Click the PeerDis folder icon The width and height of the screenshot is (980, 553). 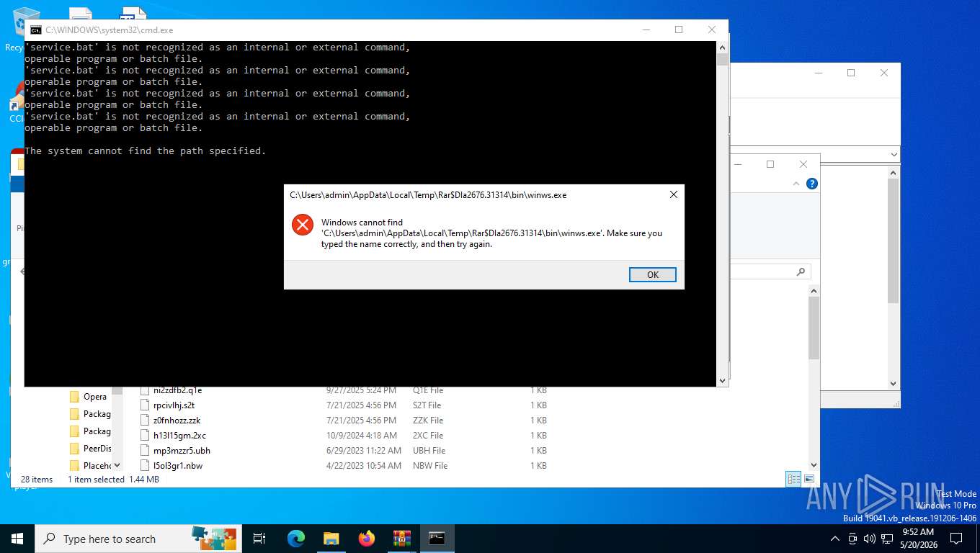[x=74, y=449]
